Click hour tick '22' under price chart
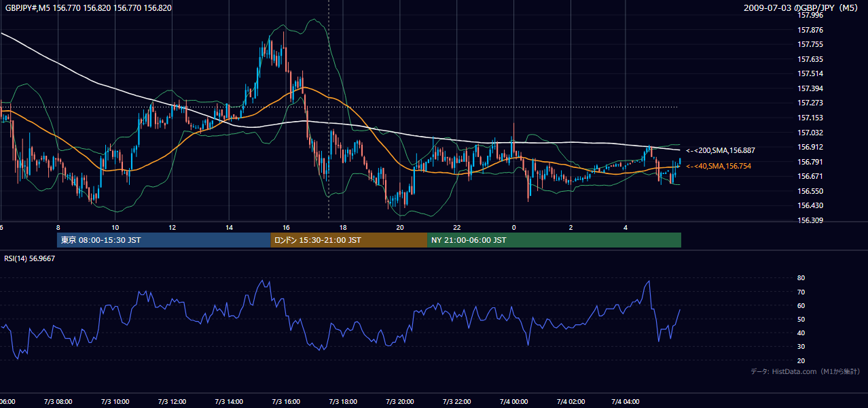The width and height of the screenshot is (868, 408). (457, 227)
